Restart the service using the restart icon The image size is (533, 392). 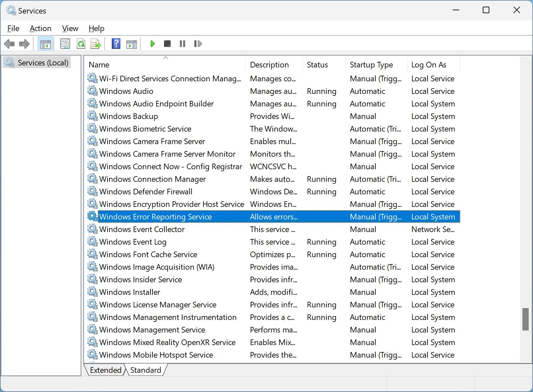click(x=198, y=44)
